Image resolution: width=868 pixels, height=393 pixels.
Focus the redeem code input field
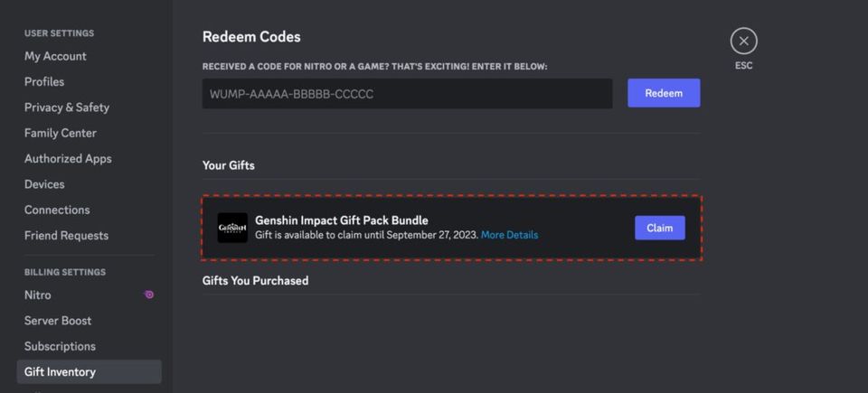(x=407, y=94)
